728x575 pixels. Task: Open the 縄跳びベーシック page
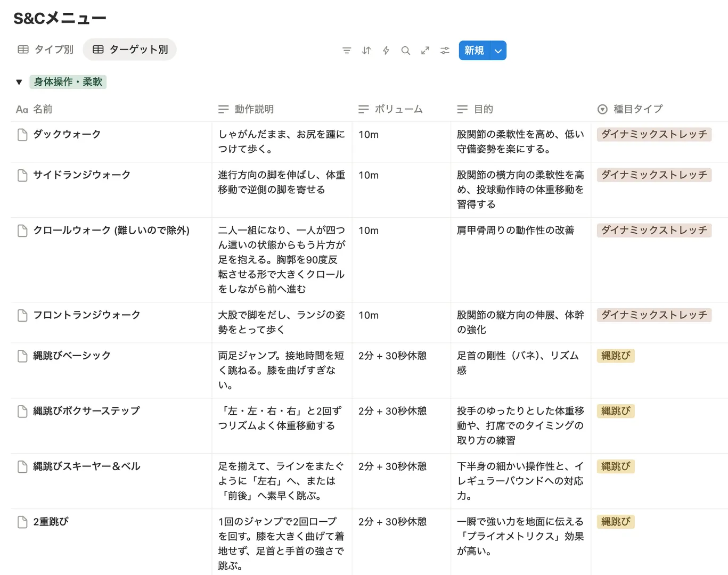[72, 356]
